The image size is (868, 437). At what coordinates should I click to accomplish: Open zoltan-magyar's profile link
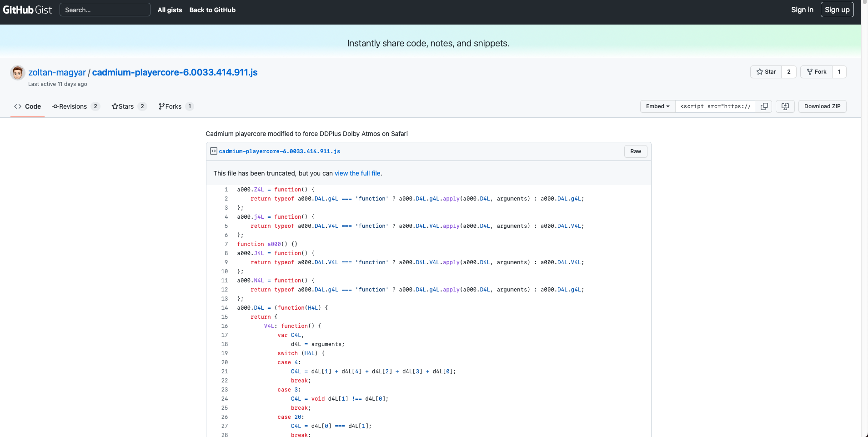click(x=57, y=72)
